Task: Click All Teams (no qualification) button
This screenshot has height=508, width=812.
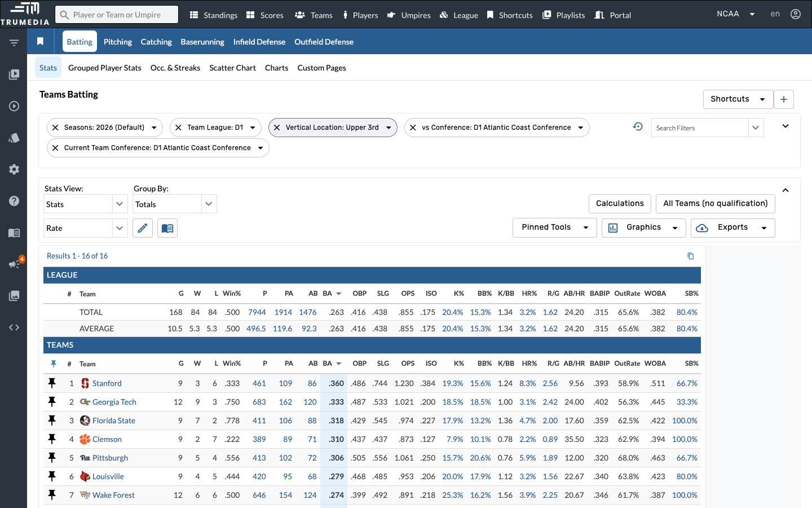Action: tap(716, 203)
